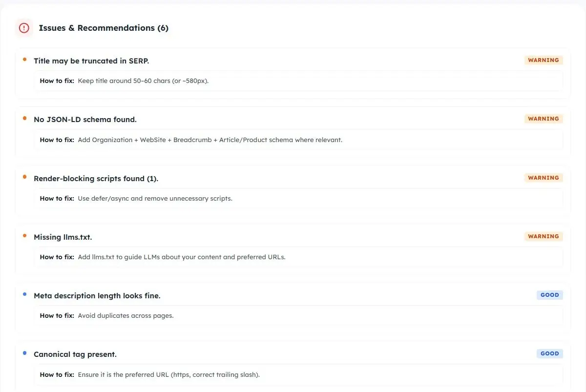The width and height of the screenshot is (586, 392).
Task: Click the WARNING badge for render-blocking scripts
Action: tap(544, 178)
